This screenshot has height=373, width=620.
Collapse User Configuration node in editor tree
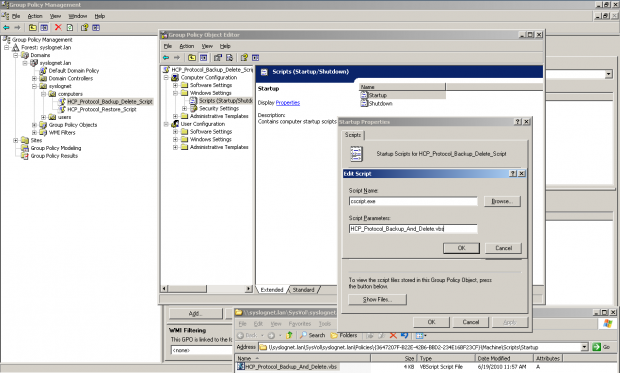tap(166, 124)
